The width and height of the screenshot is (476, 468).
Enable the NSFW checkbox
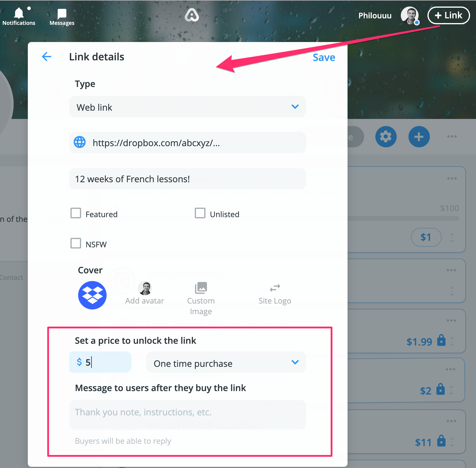pos(76,243)
